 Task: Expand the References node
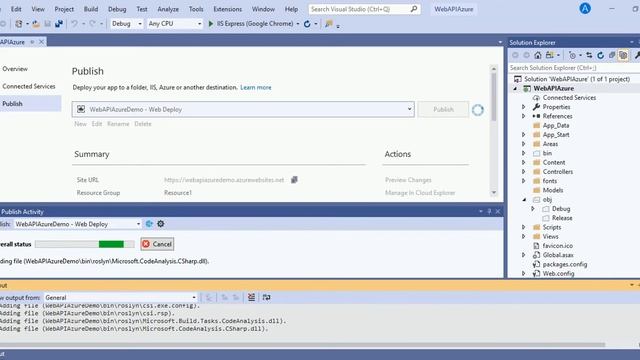[524, 116]
